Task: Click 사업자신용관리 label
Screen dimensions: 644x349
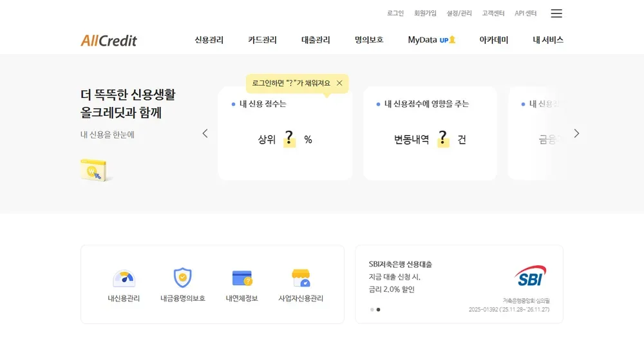Action: (301, 299)
